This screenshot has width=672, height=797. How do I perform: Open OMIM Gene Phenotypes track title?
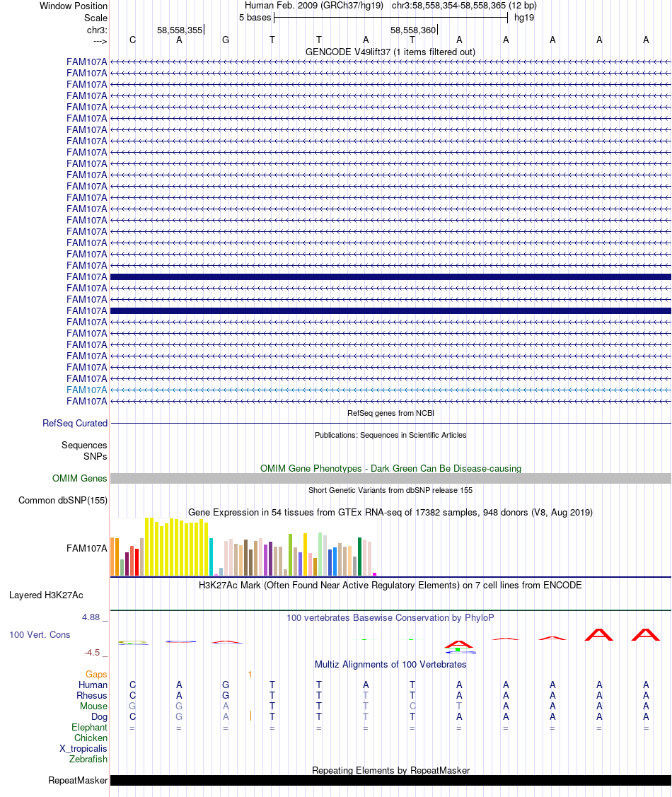click(390, 468)
